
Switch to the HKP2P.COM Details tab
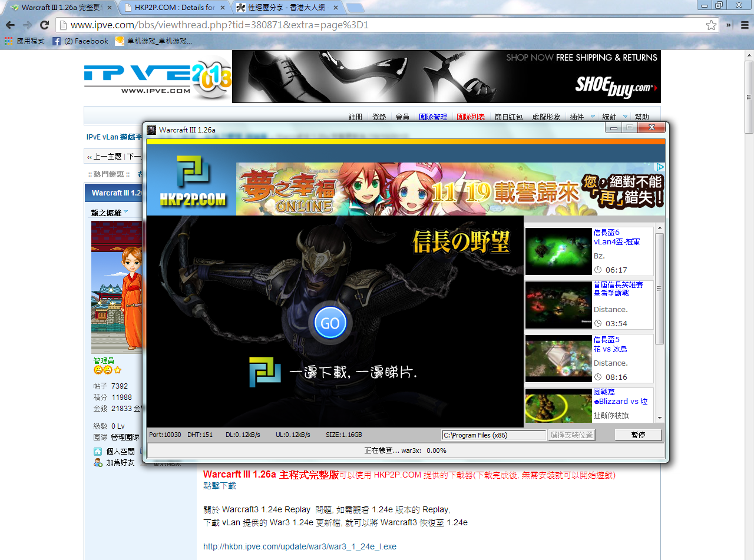click(x=174, y=8)
